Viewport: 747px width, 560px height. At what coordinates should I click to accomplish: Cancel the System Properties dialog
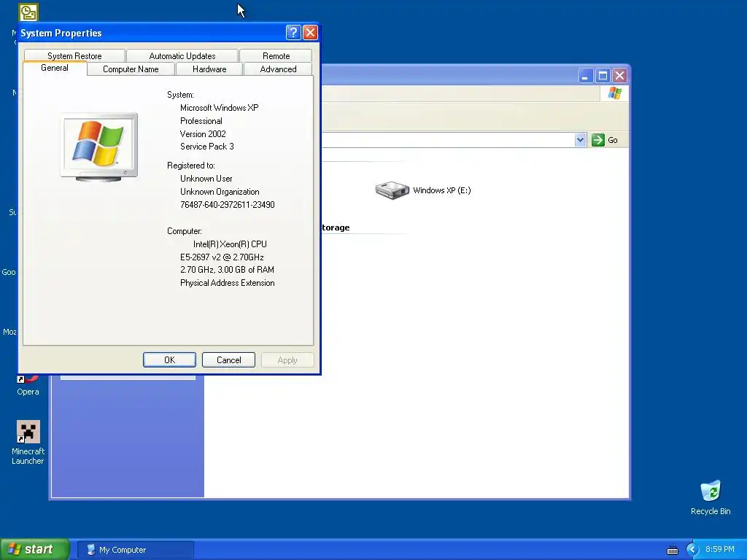(228, 360)
